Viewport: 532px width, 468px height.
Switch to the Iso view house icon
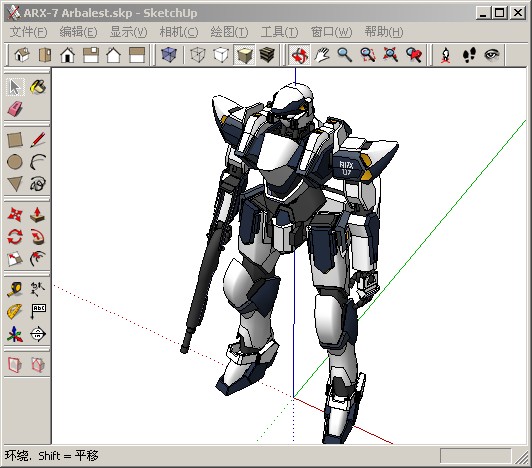[x=22, y=55]
